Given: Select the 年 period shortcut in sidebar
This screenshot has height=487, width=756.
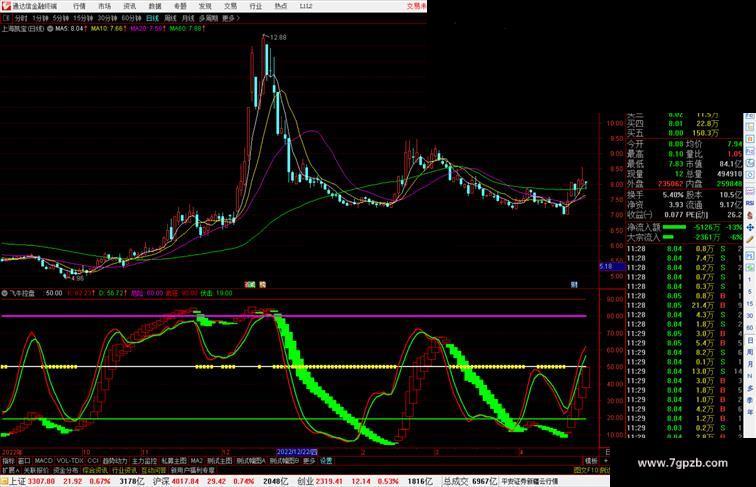Looking at the screenshot, I should pyautogui.click(x=750, y=412).
